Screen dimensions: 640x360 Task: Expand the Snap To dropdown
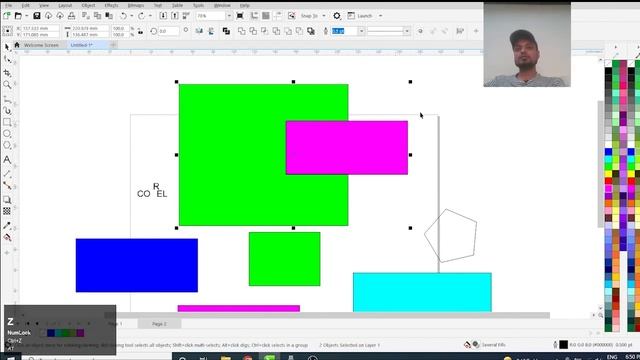click(x=324, y=16)
